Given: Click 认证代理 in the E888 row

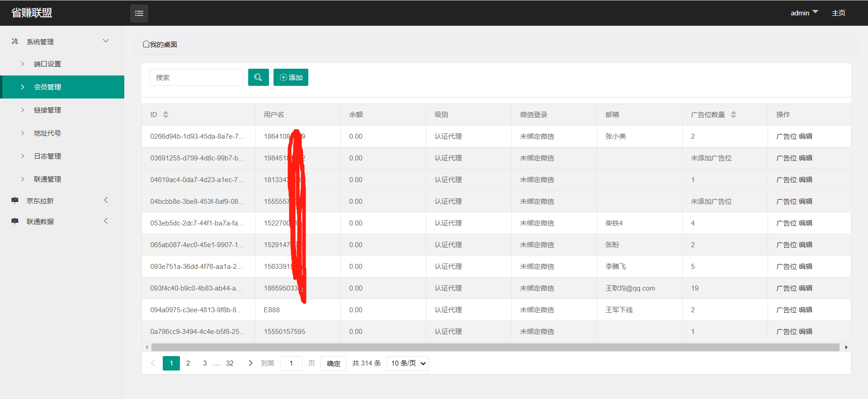Looking at the screenshot, I should [448, 310].
